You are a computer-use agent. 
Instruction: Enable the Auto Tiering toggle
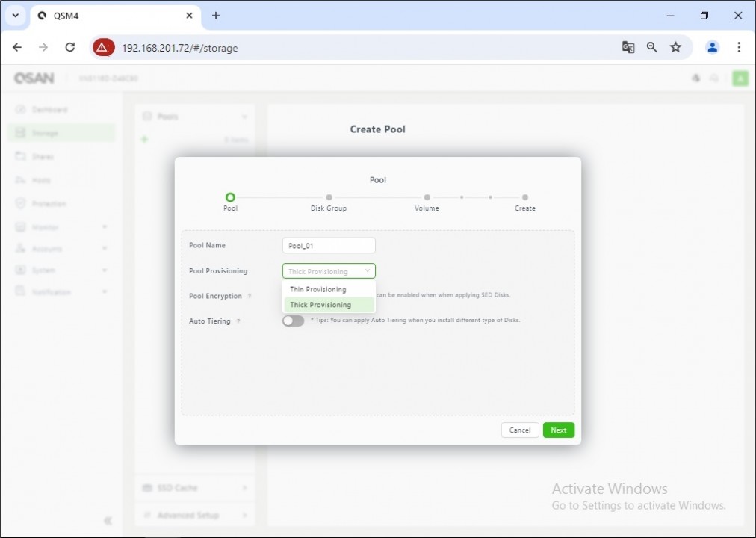293,321
